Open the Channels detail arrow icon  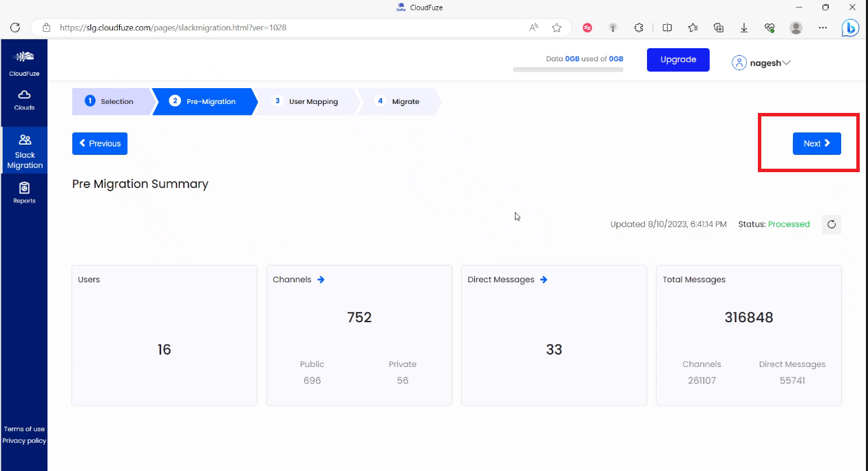[320, 280]
